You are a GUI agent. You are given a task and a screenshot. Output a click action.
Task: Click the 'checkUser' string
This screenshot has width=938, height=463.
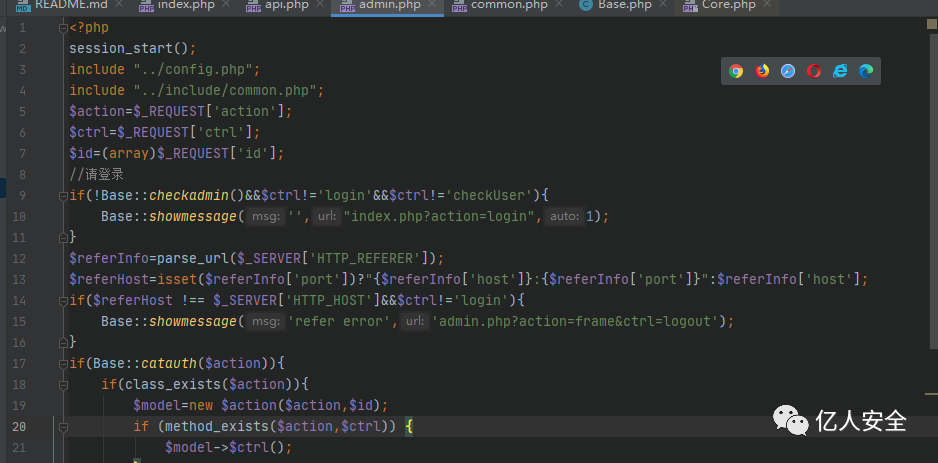pos(488,196)
